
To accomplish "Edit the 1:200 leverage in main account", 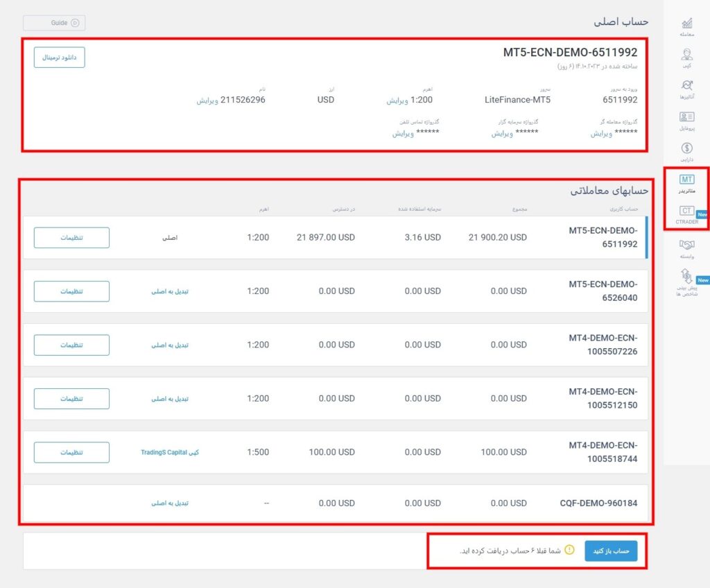I will click(397, 100).
